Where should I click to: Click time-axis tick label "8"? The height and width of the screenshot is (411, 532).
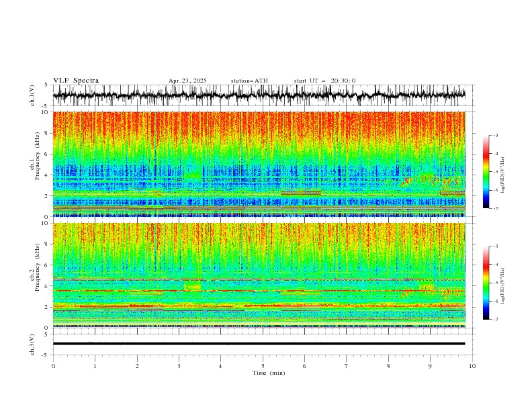point(388,366)
